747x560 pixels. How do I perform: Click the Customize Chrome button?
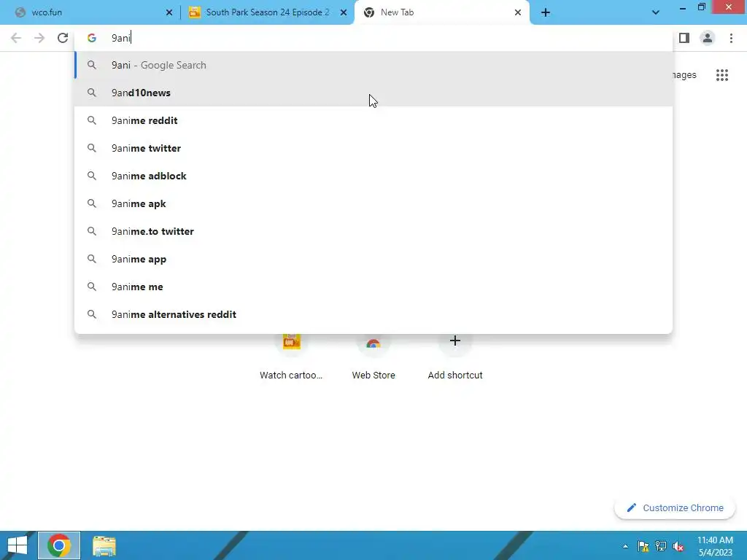675,508
